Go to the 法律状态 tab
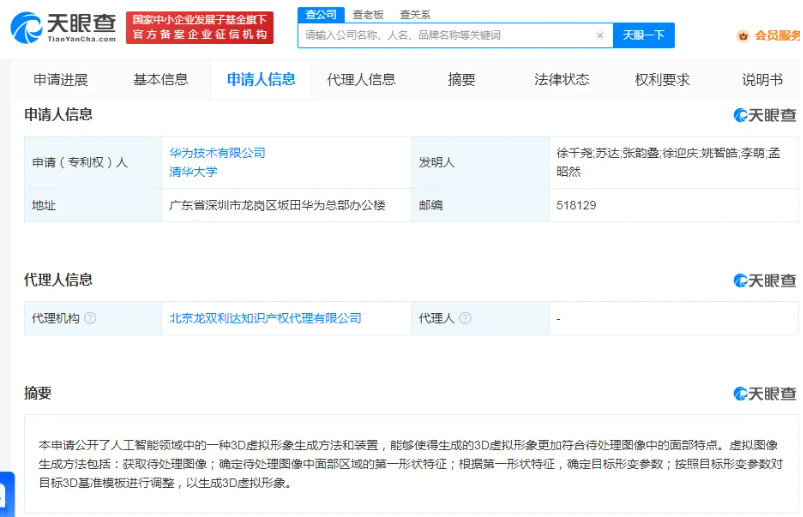 pos(562,80)
